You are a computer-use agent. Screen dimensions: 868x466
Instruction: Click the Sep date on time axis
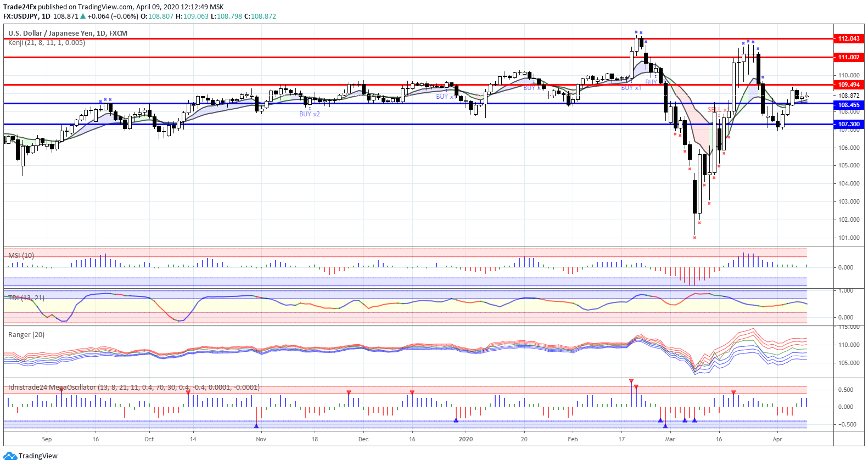tap(47, 439)
